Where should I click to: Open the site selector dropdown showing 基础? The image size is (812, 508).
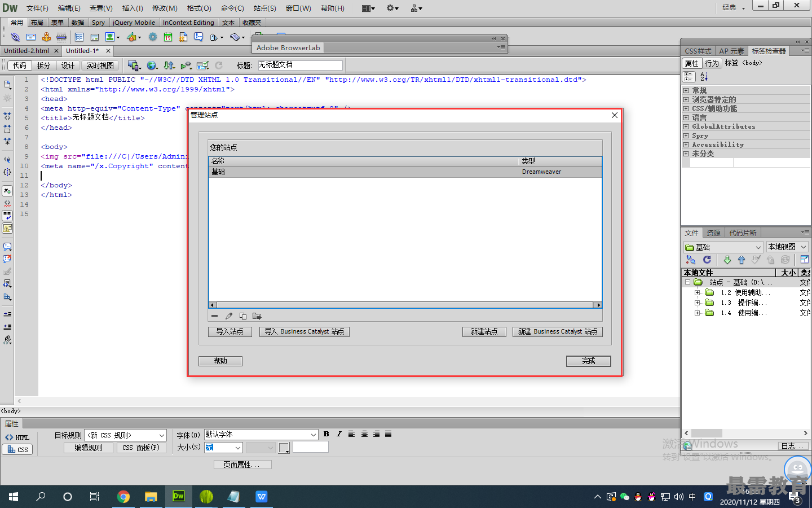[723, 247]
